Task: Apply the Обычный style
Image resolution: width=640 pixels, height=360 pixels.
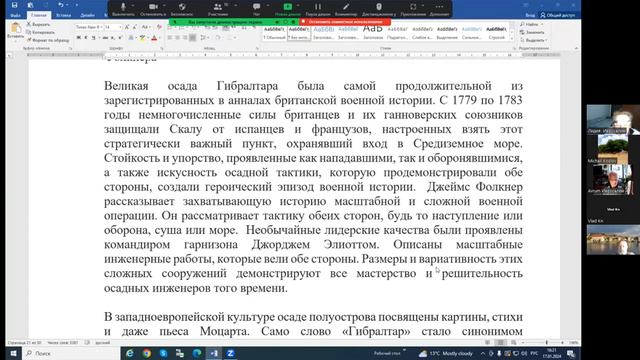Action: (x=274, y=33)
